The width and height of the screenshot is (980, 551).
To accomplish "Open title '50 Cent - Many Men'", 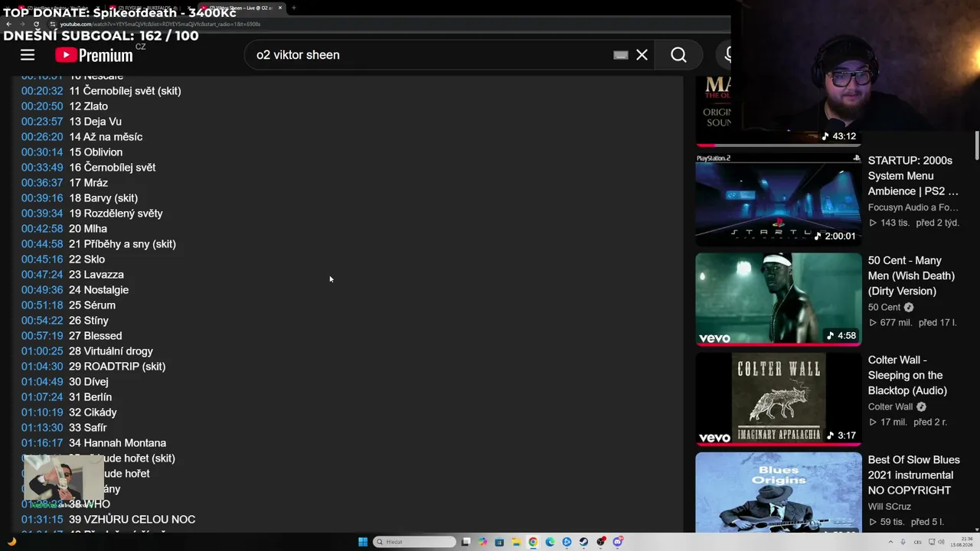I will point(911,275).
